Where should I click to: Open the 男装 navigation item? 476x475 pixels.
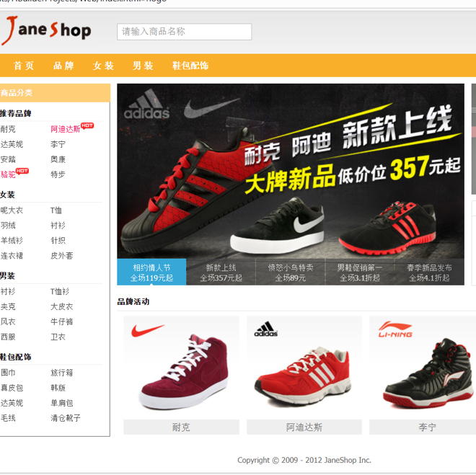point(143,66)
